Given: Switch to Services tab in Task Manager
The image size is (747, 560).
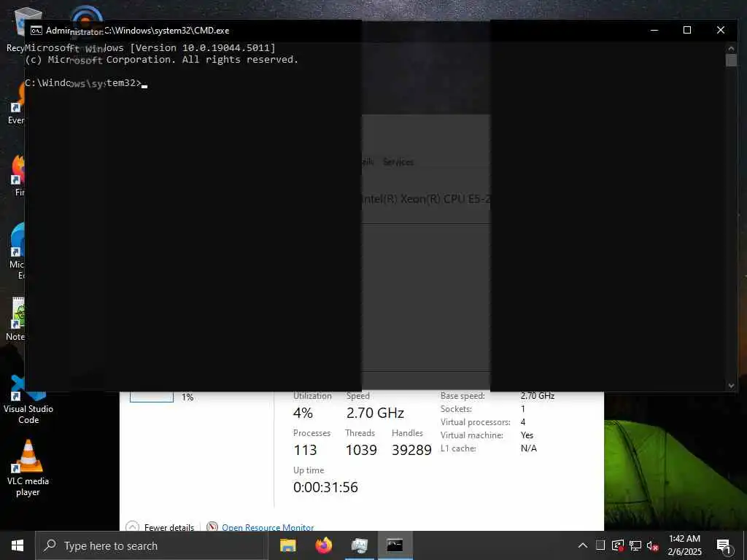Looking at the screenshot, I should [398, 162].
